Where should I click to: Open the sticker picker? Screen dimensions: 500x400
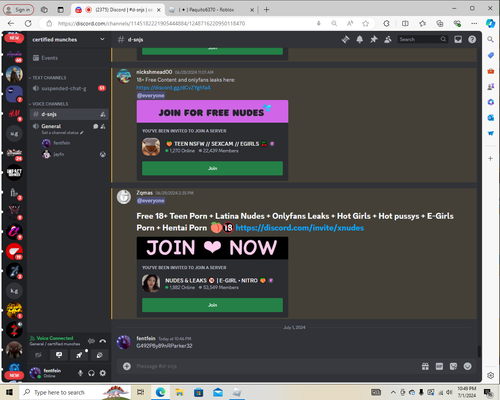tap(453, 366)
